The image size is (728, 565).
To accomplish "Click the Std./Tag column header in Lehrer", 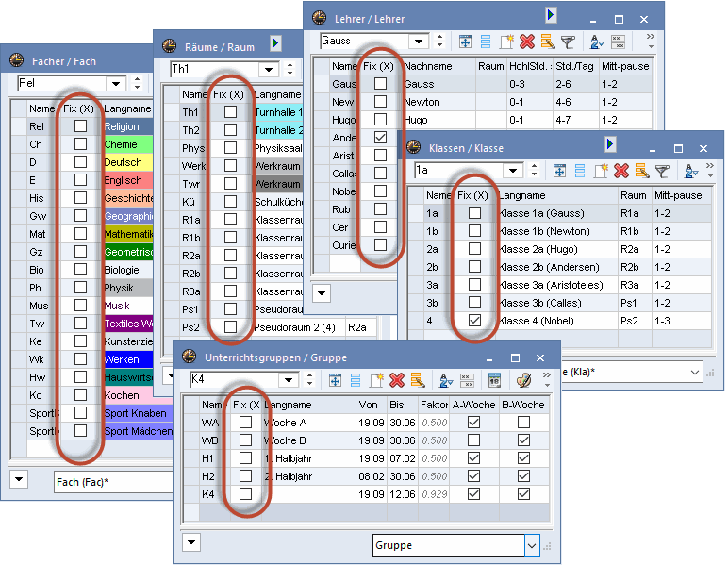I will click(575, 66).
